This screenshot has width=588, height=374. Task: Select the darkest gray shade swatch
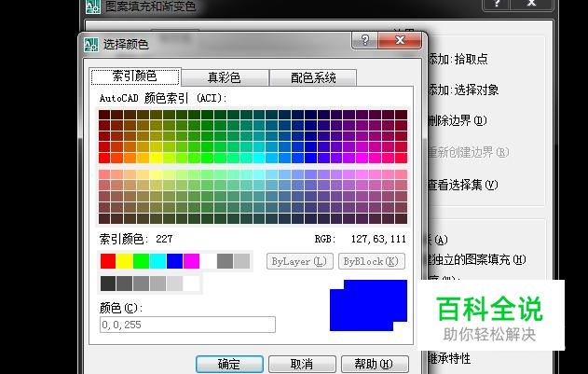point(108,284)
